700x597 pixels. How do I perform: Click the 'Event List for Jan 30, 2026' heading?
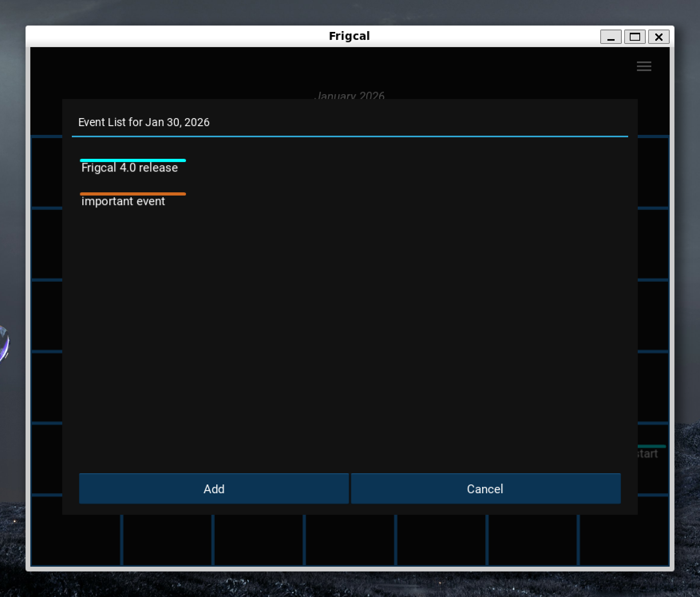coord(144,122)
